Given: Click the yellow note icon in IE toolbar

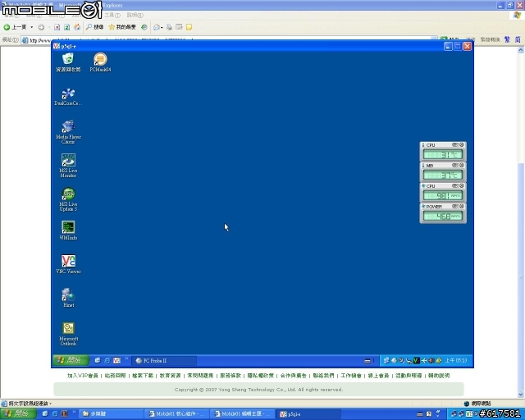Looking at the screenshot, I should pos(189,27).
